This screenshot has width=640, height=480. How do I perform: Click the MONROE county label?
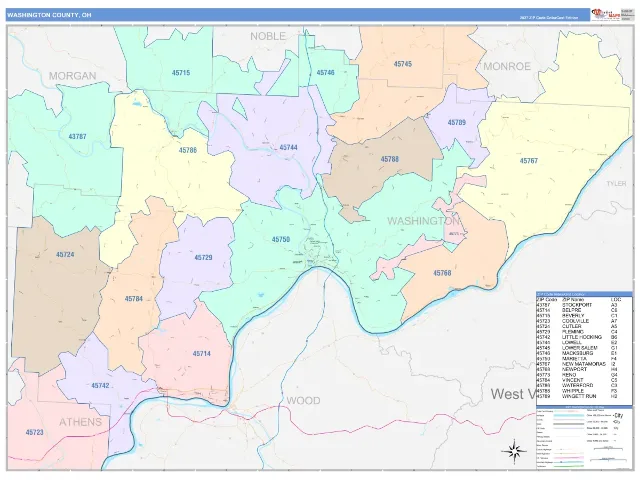tap(507, 67)
